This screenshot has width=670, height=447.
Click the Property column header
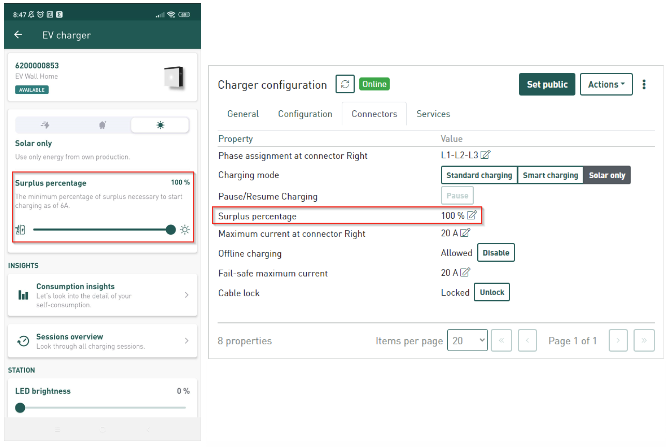pyautogui.click(x=235, y=139)
